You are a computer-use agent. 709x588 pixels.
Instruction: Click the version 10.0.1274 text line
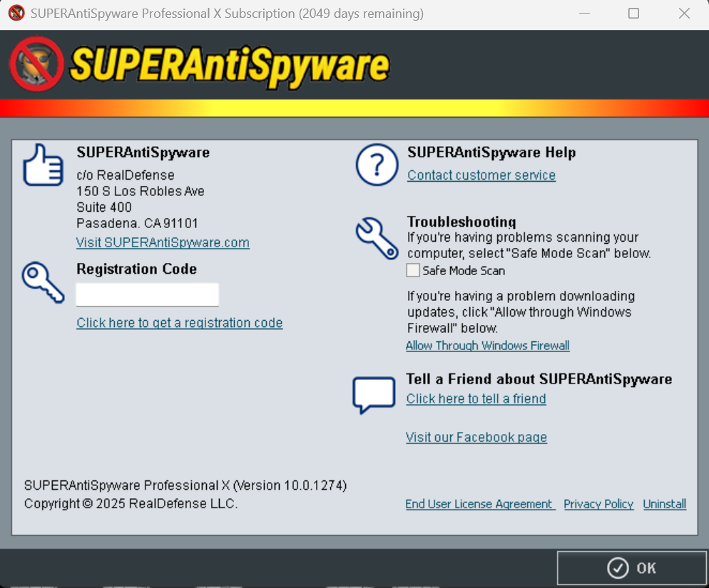click(185, 485)
